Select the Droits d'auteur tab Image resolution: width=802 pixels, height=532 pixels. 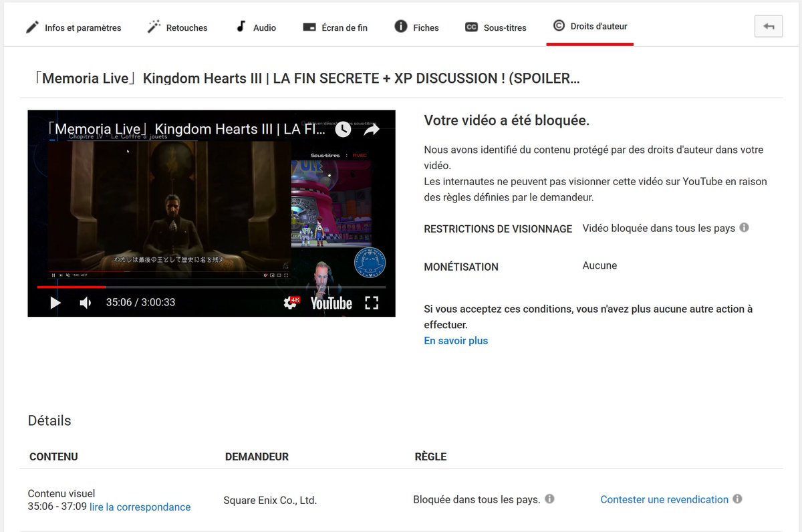tap(590, 27)
